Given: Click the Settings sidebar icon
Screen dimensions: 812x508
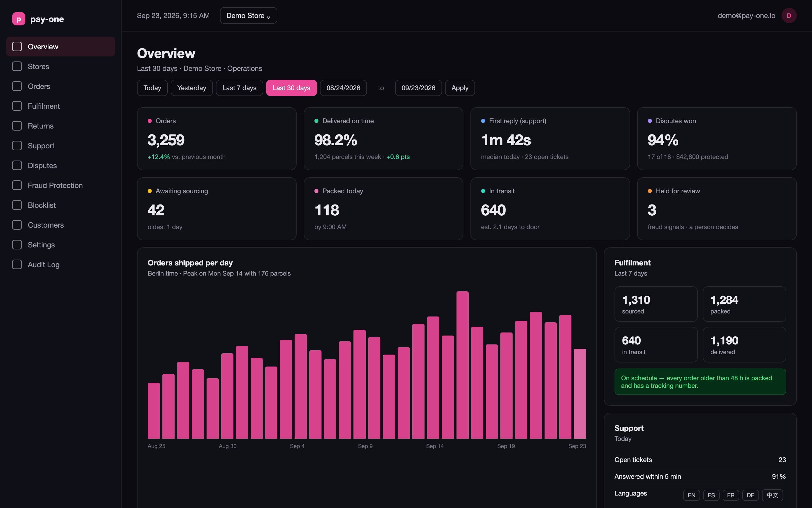Looking at the screenshot, I should [17, 245].
